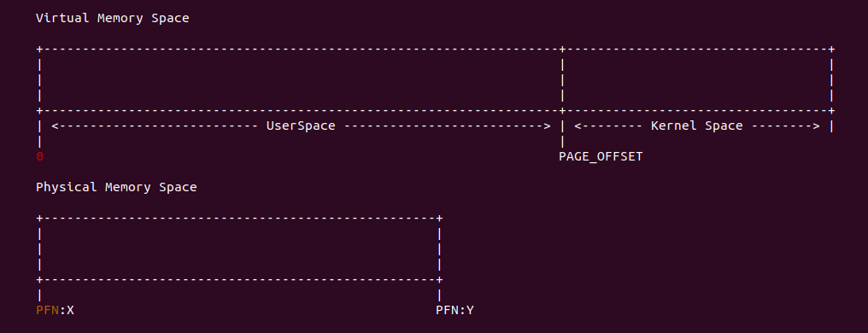Click the plus junction dividing user and kernel

point(562,50)
